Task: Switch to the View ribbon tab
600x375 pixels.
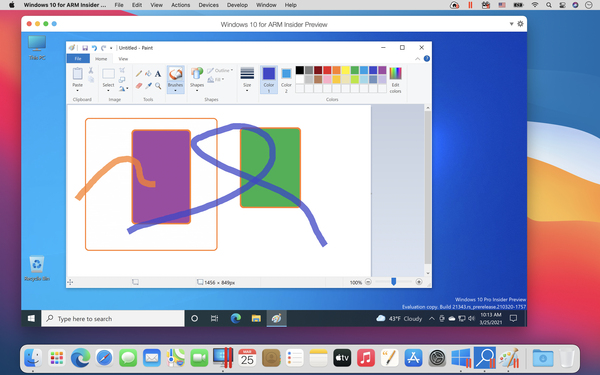Action: [x=123, y=59]
